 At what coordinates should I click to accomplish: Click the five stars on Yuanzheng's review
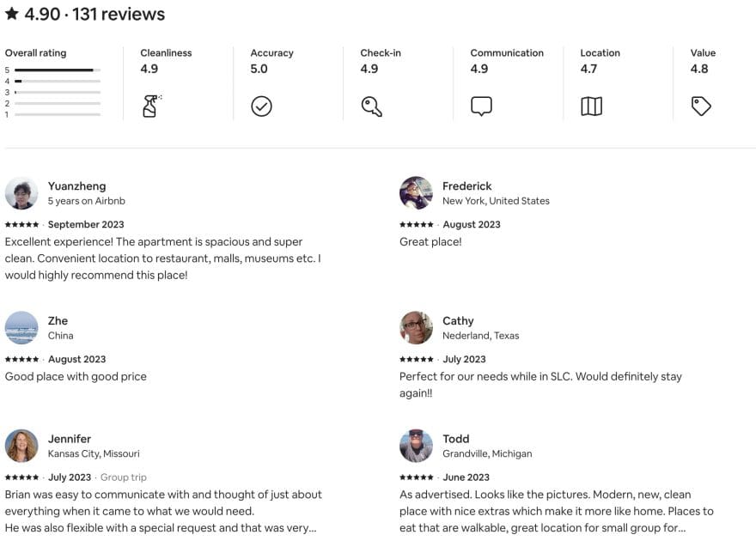coord(21,224)
